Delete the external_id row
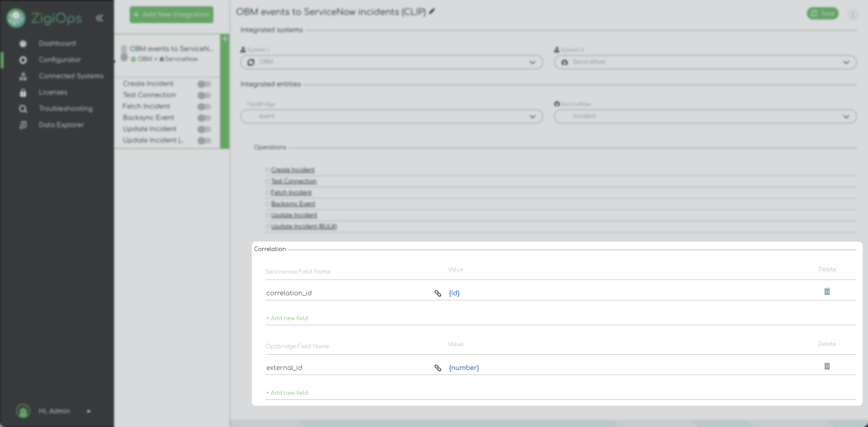The image size is (868, 427). click(x=827, y=366)
